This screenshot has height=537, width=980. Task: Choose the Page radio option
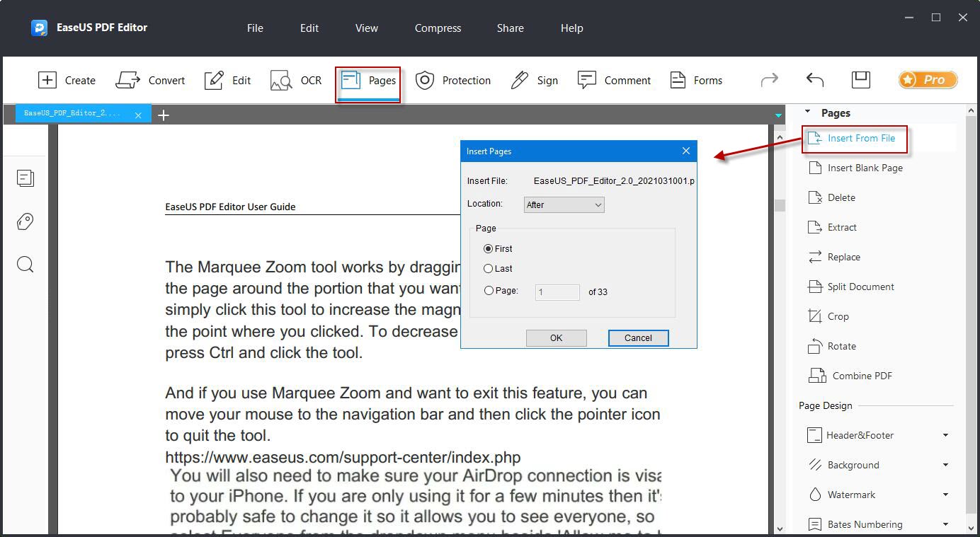click(x=490, y=289)
